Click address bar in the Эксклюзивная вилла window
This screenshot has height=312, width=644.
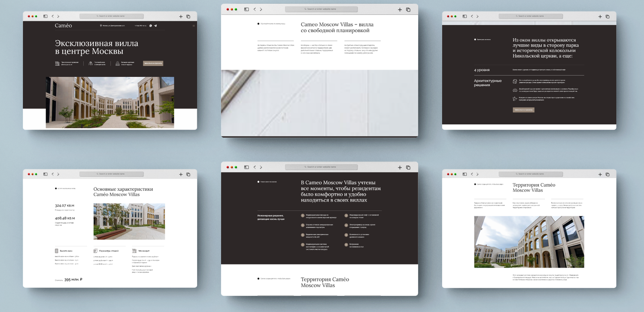(111, 16)
